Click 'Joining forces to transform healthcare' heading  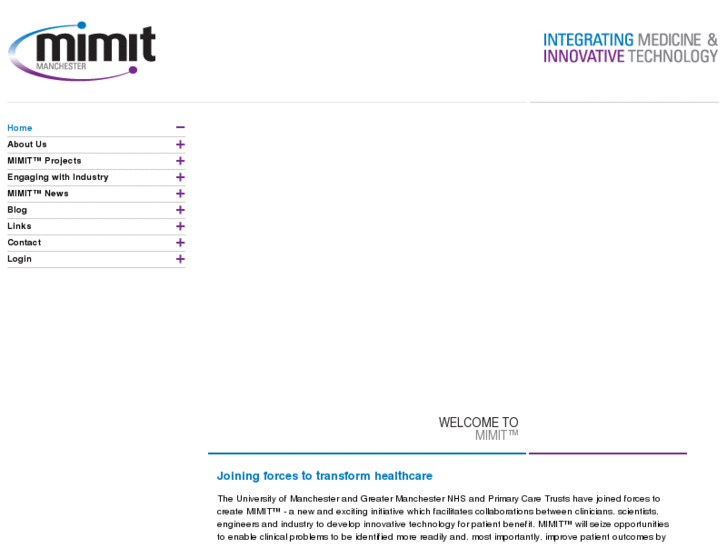click(325, 476)
